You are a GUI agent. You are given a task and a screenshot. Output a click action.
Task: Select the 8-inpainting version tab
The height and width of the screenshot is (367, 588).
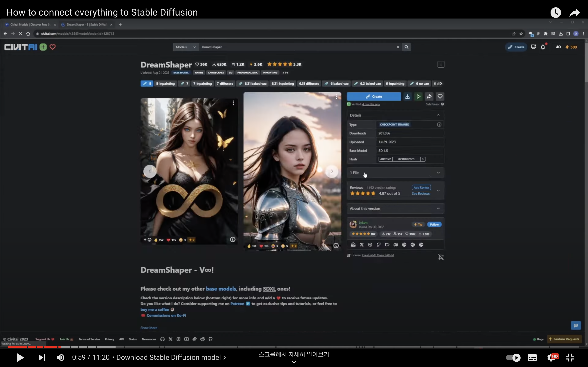pos(165,84)
